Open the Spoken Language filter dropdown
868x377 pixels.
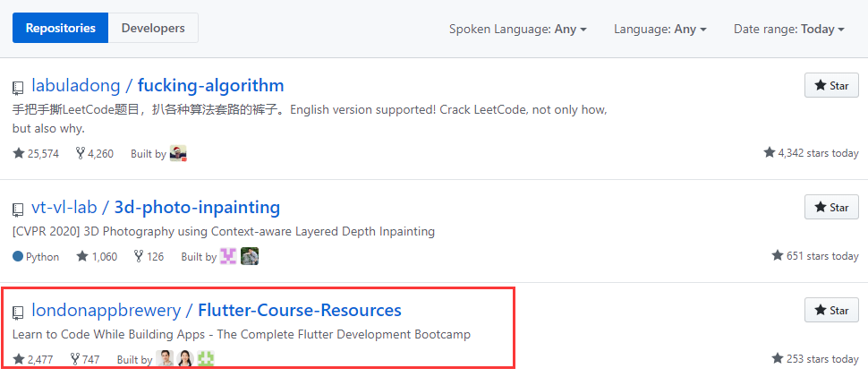click(517, 29)
